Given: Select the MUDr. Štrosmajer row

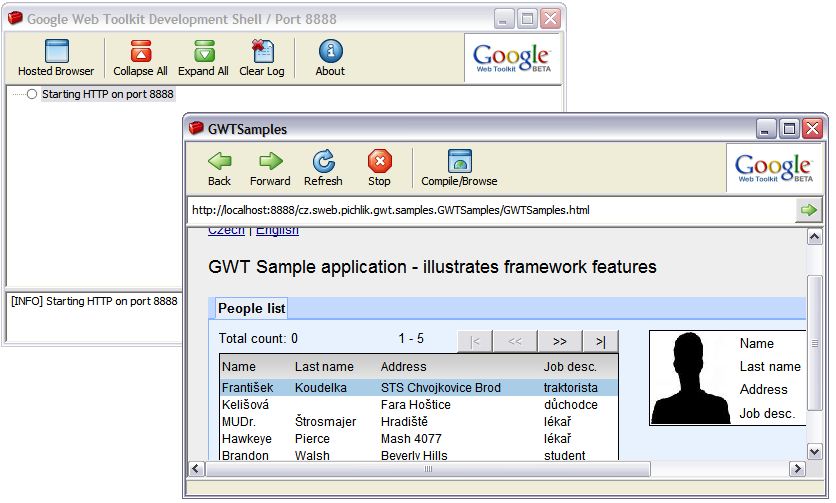Looking at the screenshot, I should point(419,422).
